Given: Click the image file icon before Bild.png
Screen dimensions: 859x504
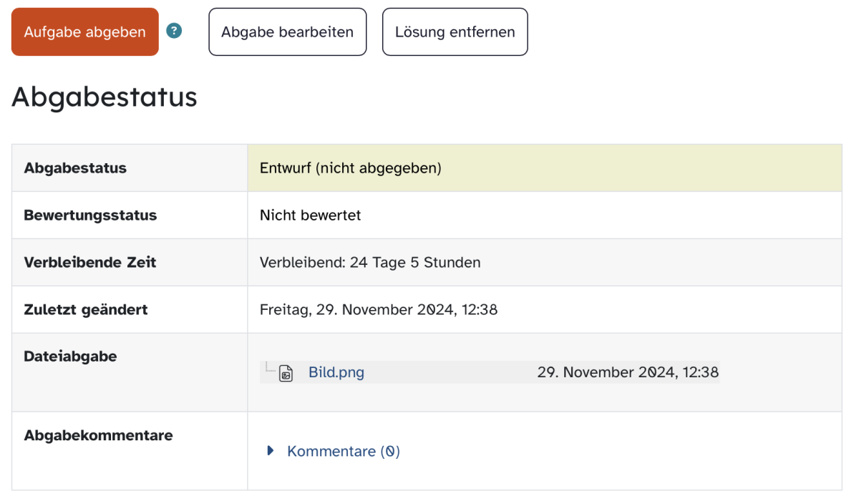Looking at the screenshot, I should click(286, 373).
